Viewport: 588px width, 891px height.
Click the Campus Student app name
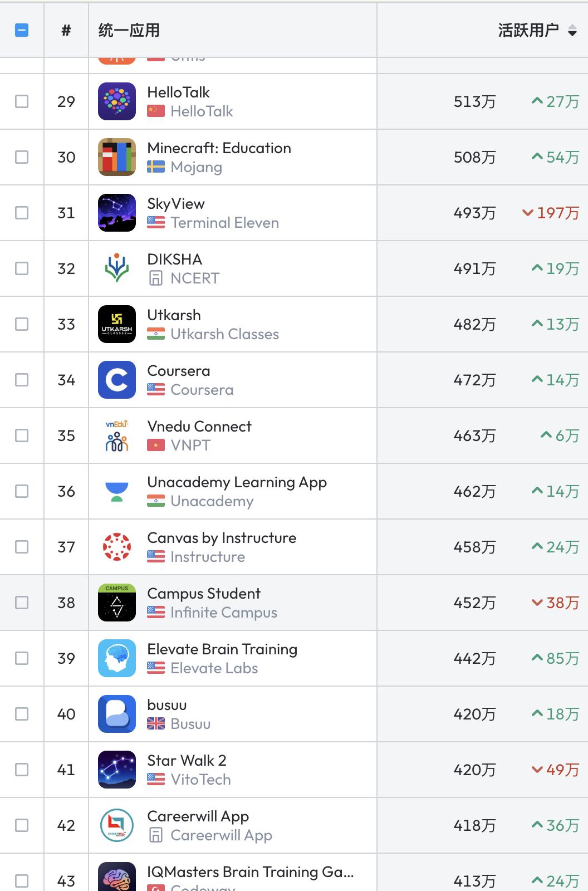pos(204,594)
